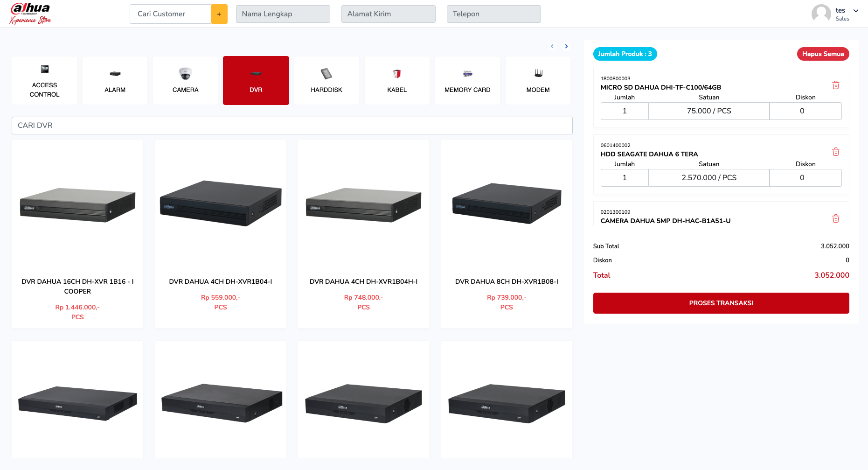Screen dimensions: 868x470
Task: Edit Satuan price 75.000 / PCS
Action: click(x=709, y=111)
